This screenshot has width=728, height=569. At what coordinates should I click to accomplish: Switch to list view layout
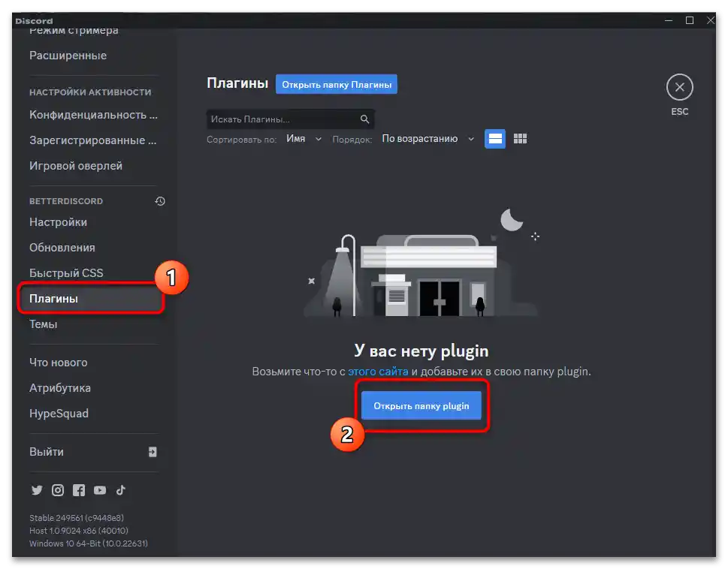coord(494,139)
